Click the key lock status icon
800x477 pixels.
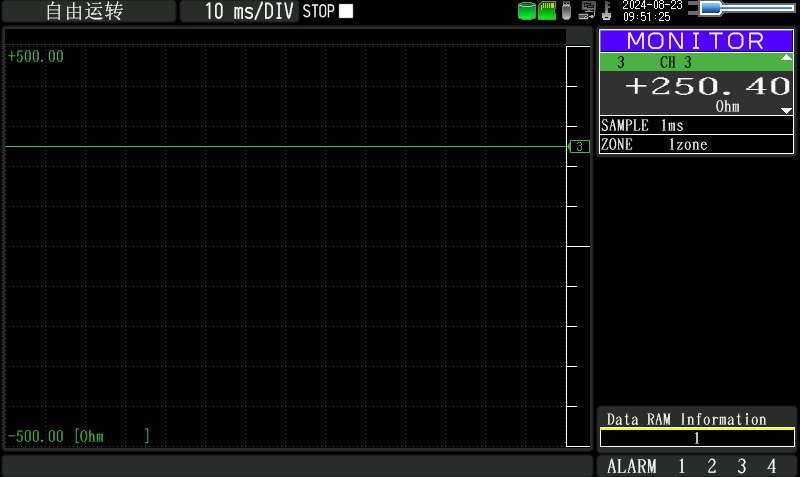click(x=607, y=11)
